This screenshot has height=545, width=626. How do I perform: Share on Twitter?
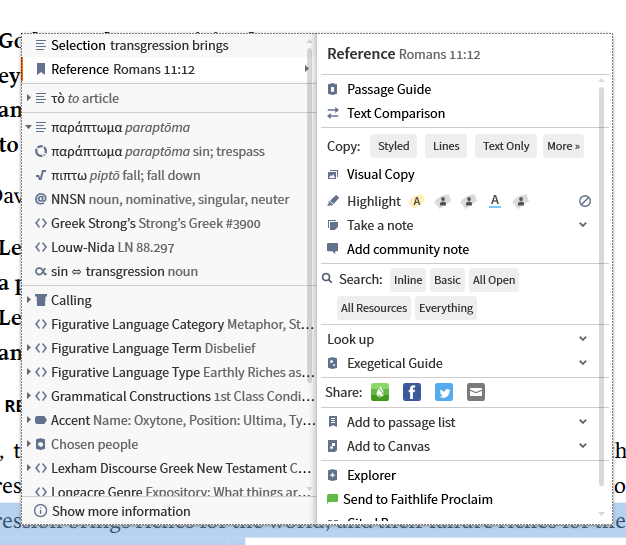coord(444,392)
